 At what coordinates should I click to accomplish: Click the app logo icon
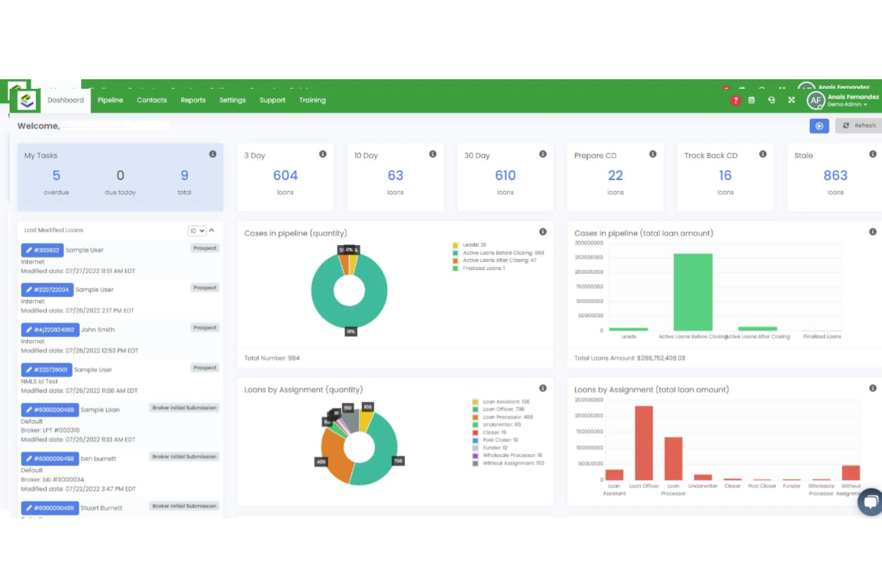tap(27, 101)
